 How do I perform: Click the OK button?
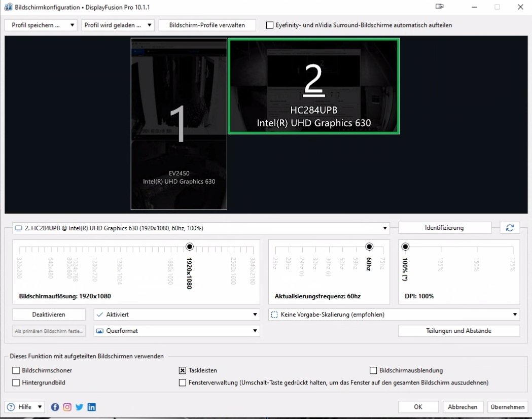tap(418, 407)
